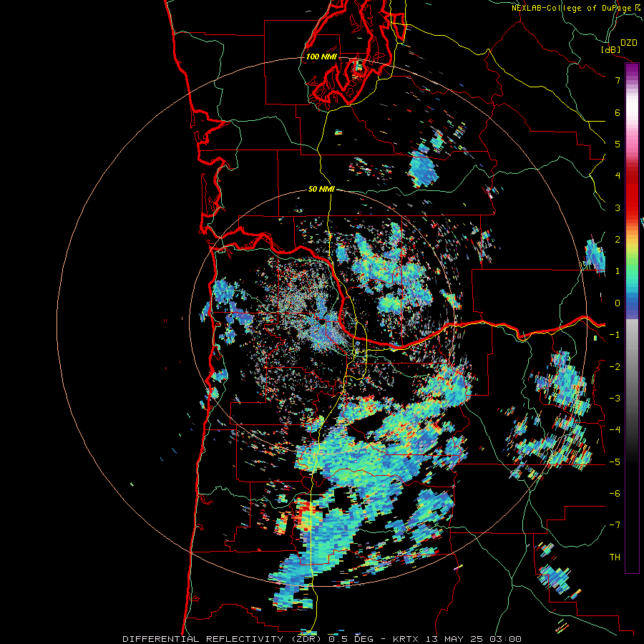644x644 pixels.
Task: Click the -3 value on the color scale
Action: (615, 399)
